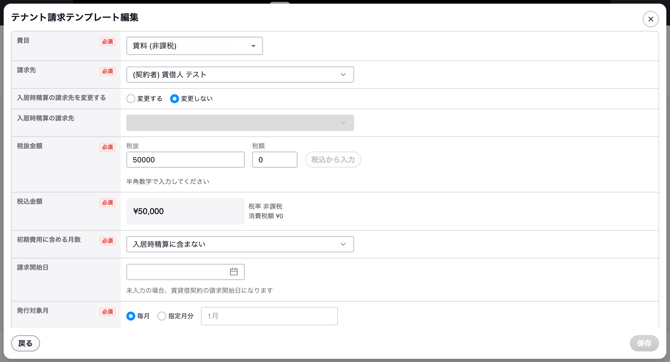Close the template edit dialog
Image resolution: width=670 pixels, height=362 pixels.
(650, 19)
